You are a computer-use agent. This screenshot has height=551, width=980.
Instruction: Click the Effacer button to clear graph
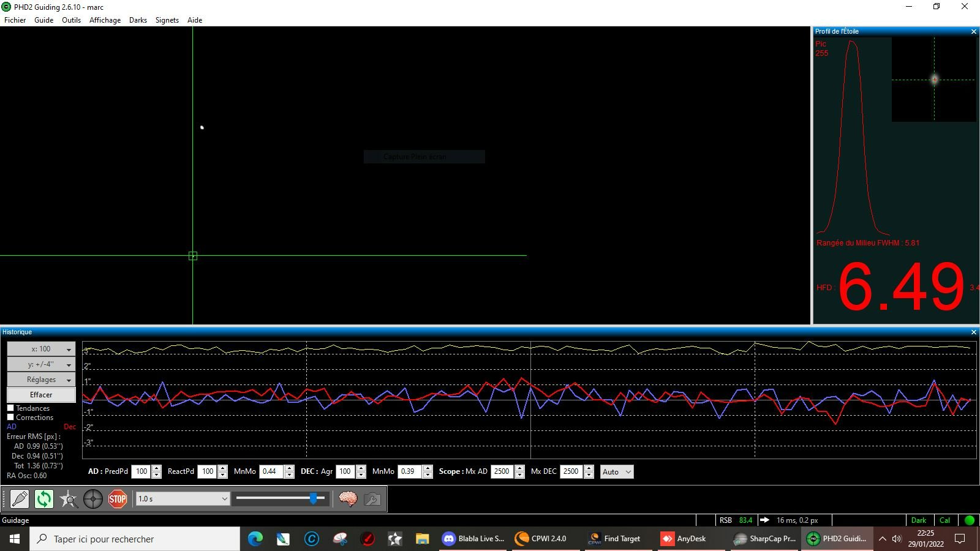pyautogui.click(x=41, y=395)
